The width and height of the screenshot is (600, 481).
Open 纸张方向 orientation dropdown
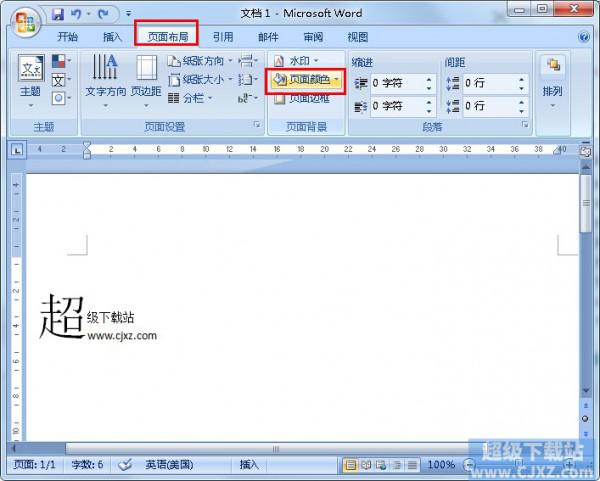tap(200, 60)
